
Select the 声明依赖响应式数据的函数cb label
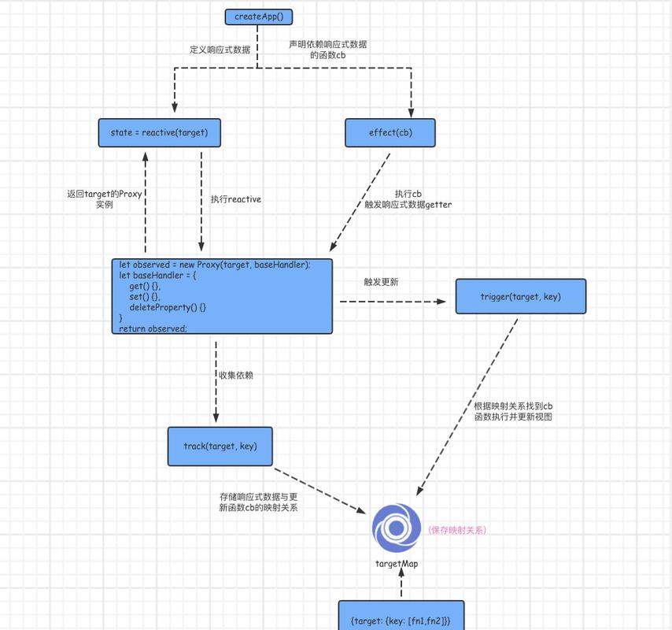[x=327, y=50]
